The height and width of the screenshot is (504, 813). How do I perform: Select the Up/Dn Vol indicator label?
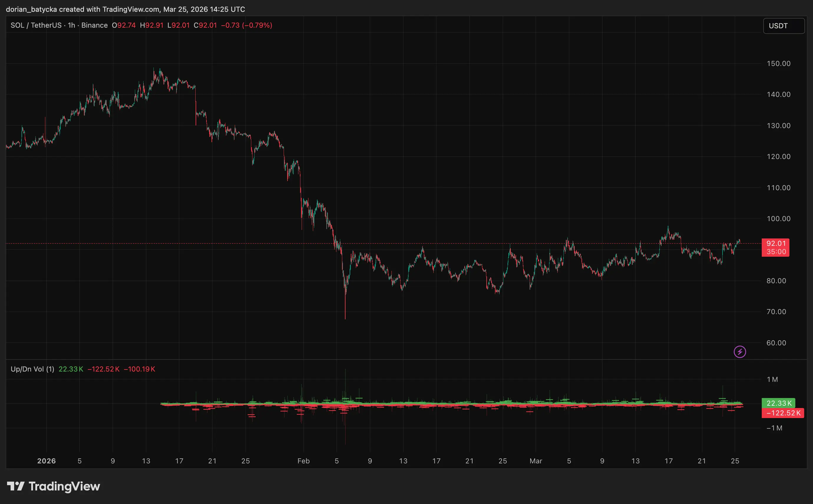[x=32, y=369]
